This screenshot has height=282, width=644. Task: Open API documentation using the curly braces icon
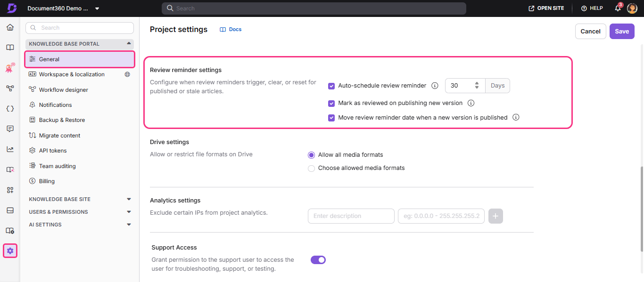[x=10, y=108]
